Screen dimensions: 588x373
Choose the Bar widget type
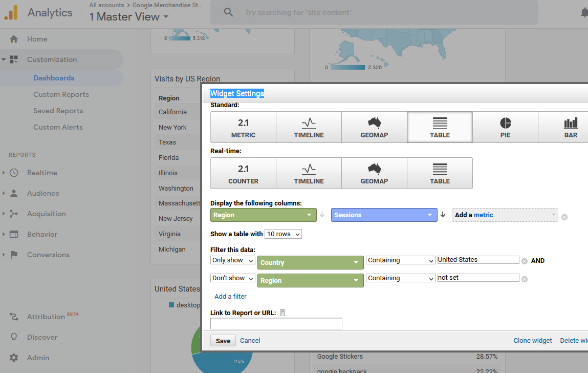[563, 128]
